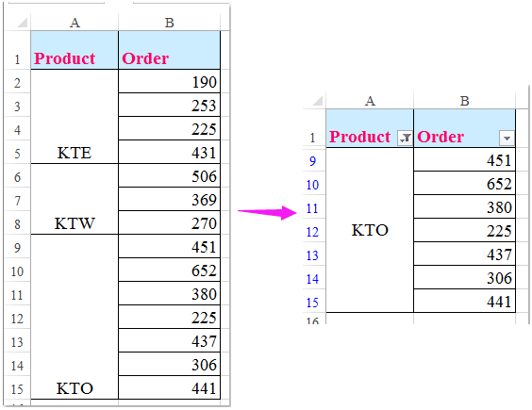The image size is (532, 410).
Task: Select column B header in filtered sheet
Action: point(464,101)
